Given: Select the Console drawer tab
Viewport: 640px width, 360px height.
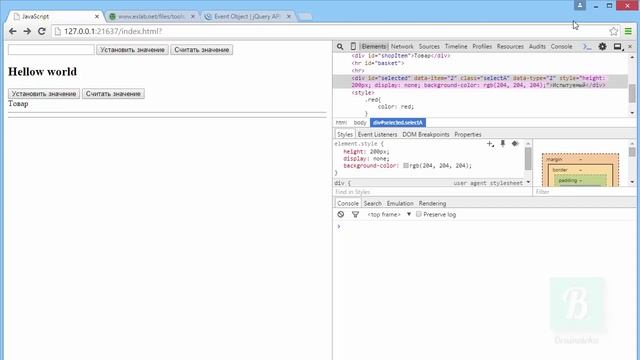Looking at the screenshot, I should click(348, 203).
